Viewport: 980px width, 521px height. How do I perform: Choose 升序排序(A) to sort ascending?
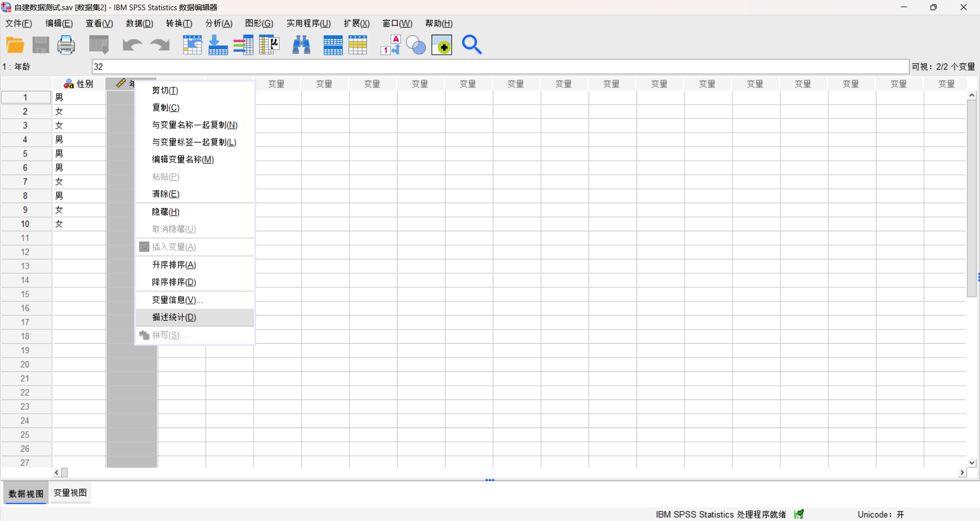coord(195,265)
